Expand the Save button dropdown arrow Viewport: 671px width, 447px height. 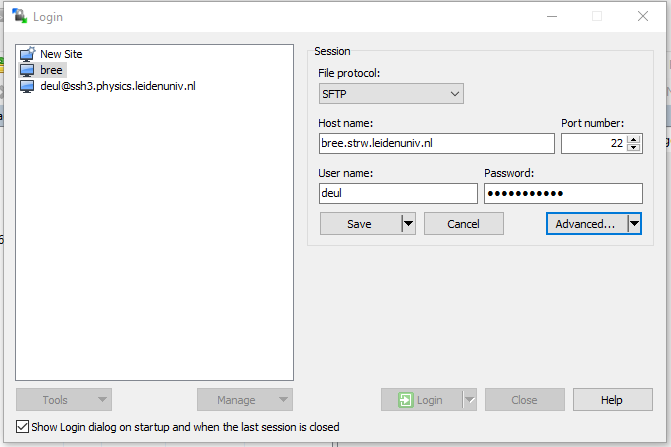point(408,224)
